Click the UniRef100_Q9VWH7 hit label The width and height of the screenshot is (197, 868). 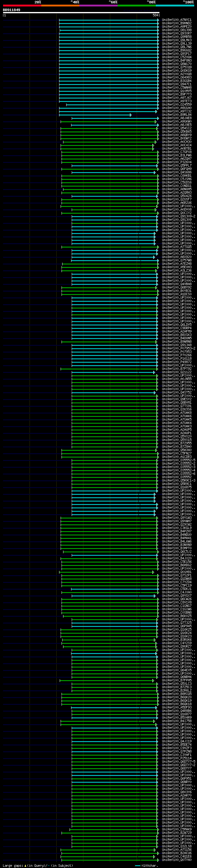click(x=176, y=521)
